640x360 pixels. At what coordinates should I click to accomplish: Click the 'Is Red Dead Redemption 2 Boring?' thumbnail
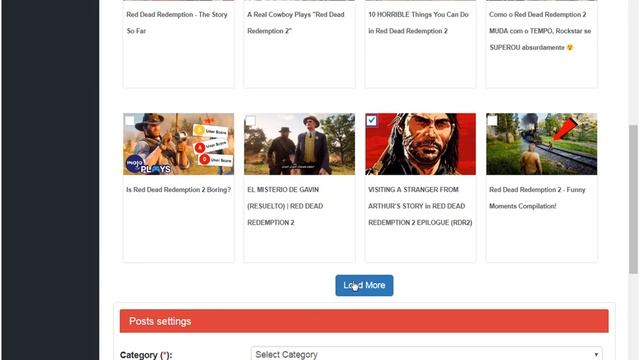179,144
